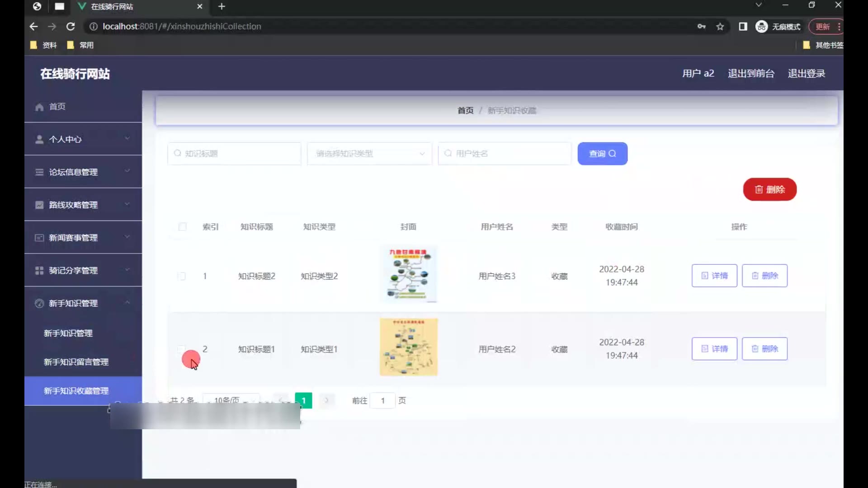868x488 pixels.
Task: Click the 路线攻略管理 chart icon in the sidebar
Action: click(39, 205)
